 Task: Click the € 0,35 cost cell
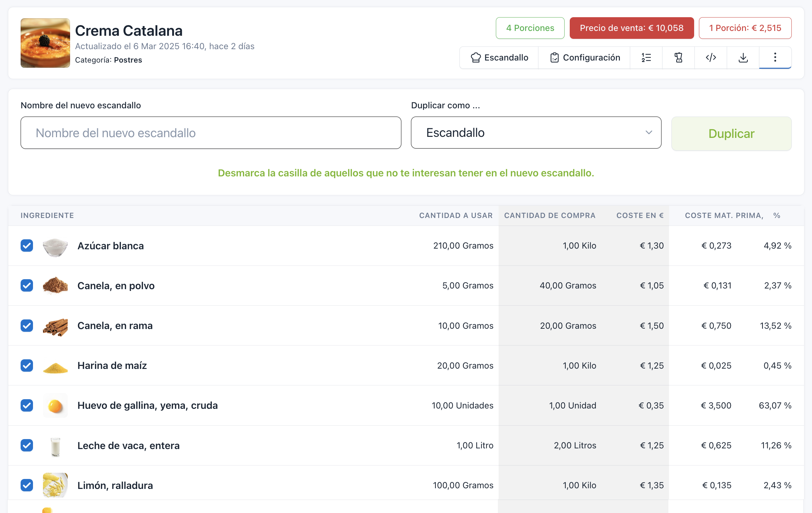coord(651,405)
